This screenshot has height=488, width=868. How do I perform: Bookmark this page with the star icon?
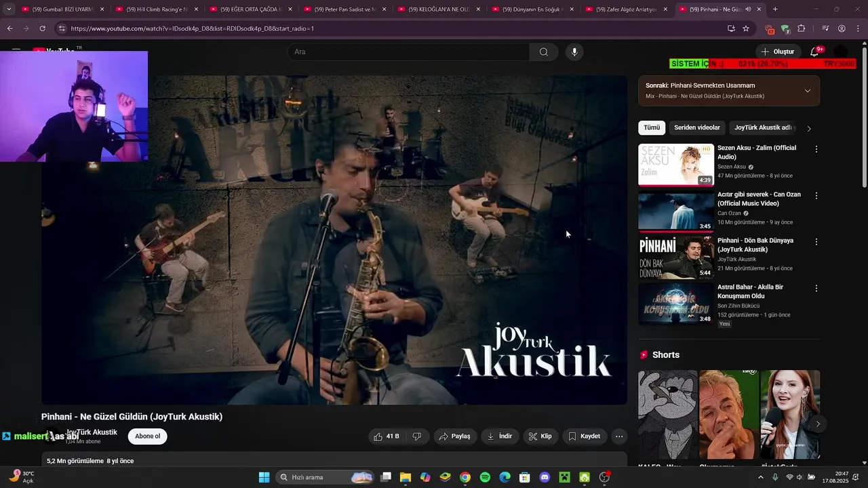pyautogui.click(x=746, y=28)
